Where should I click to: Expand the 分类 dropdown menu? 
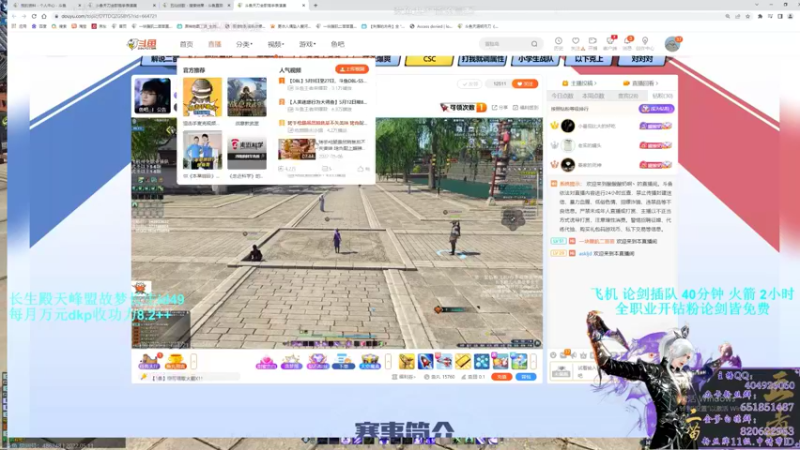(244, 44)
